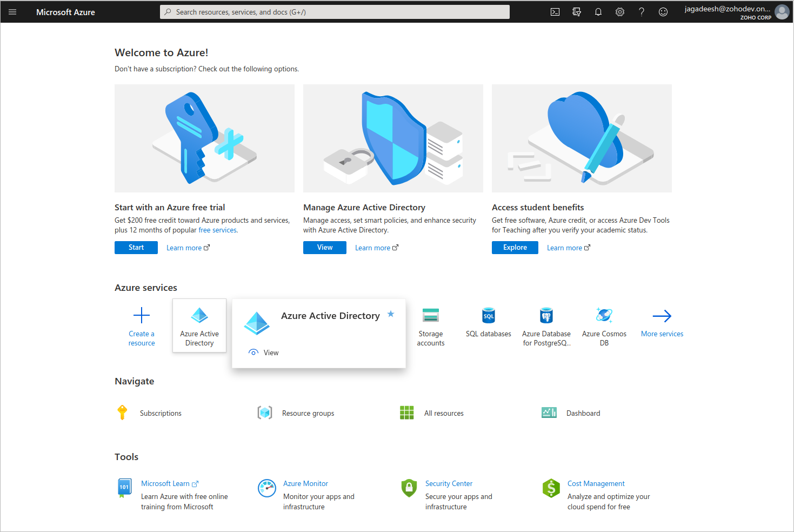Click the SQL databases label

[x=489, y=334]
